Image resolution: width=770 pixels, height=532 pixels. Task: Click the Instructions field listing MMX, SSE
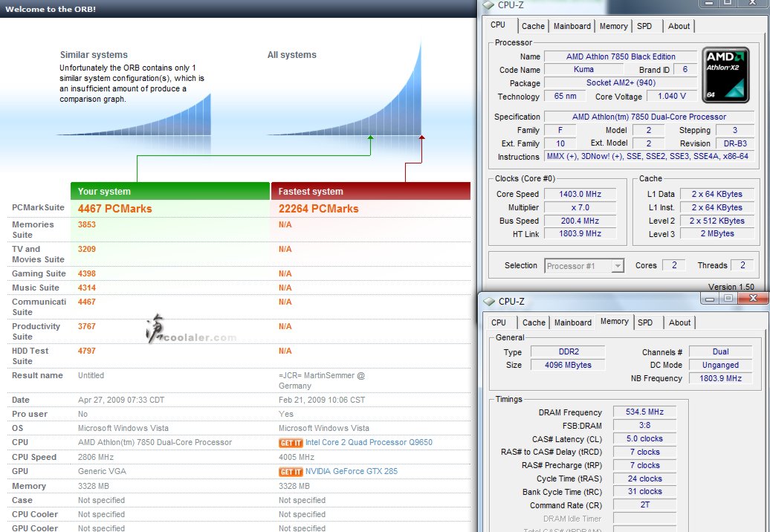click(648, 156)
